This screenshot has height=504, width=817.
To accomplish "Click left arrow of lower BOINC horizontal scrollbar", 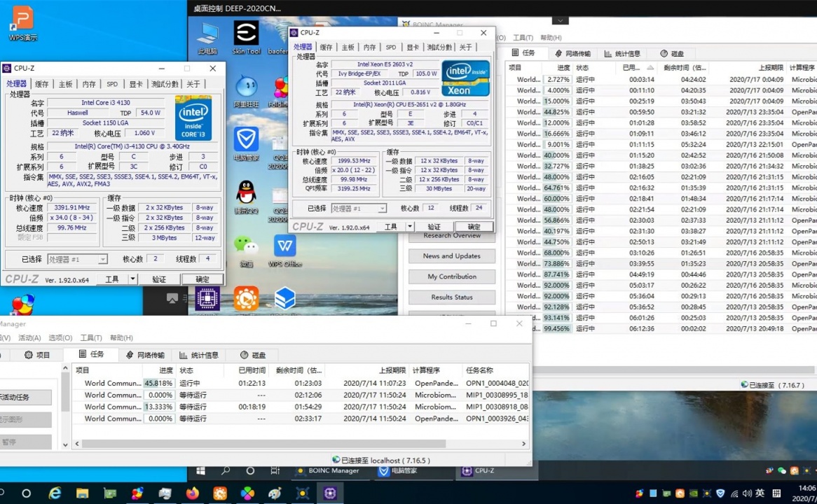I will 77,444.
